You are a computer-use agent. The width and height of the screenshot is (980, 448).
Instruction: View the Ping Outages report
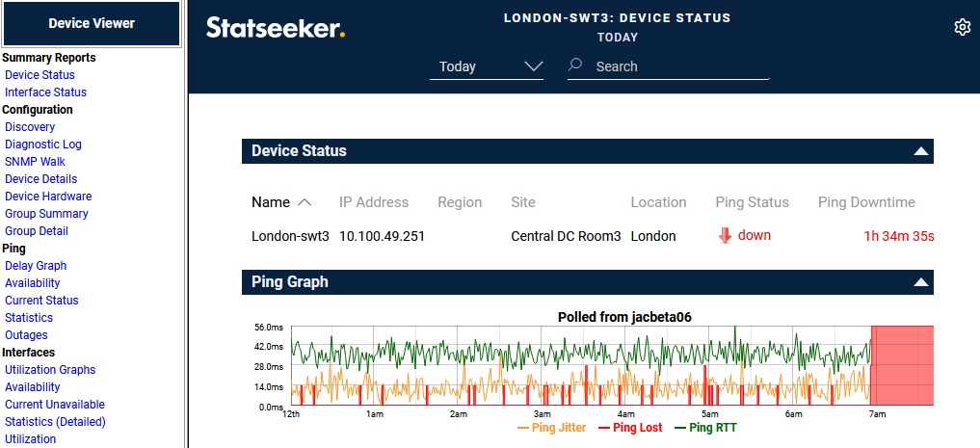26,335
